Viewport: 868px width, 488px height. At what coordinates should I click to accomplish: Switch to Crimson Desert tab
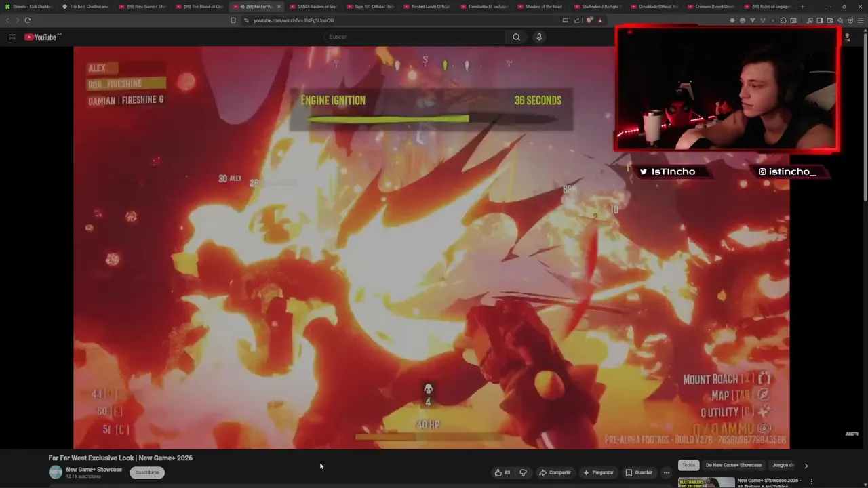click(712, 7)
